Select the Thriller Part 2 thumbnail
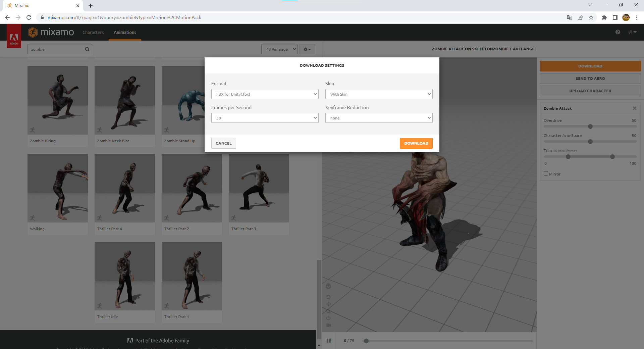This screenshot has height=349, width=644. (192, 188)
